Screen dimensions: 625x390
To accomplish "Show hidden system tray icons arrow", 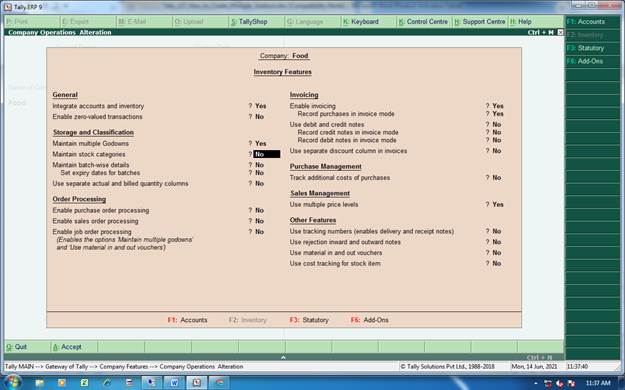I will coord(536,383).
